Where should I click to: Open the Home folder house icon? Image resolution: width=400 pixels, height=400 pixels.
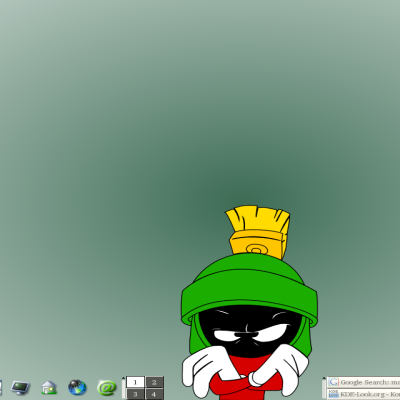coord(49,387)
